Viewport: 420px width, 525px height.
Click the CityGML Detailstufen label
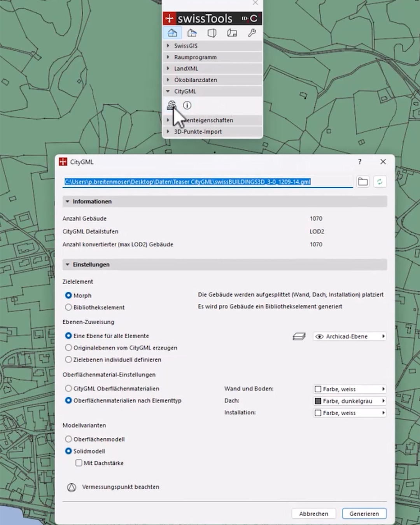[x=90, y=231]
